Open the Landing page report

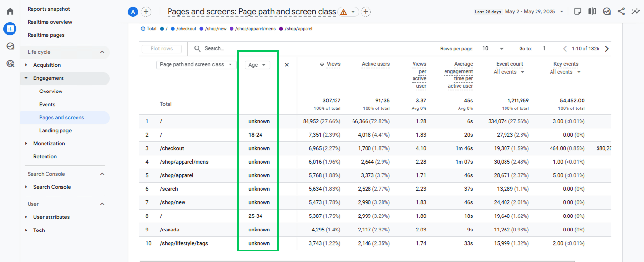click(55, 130)
